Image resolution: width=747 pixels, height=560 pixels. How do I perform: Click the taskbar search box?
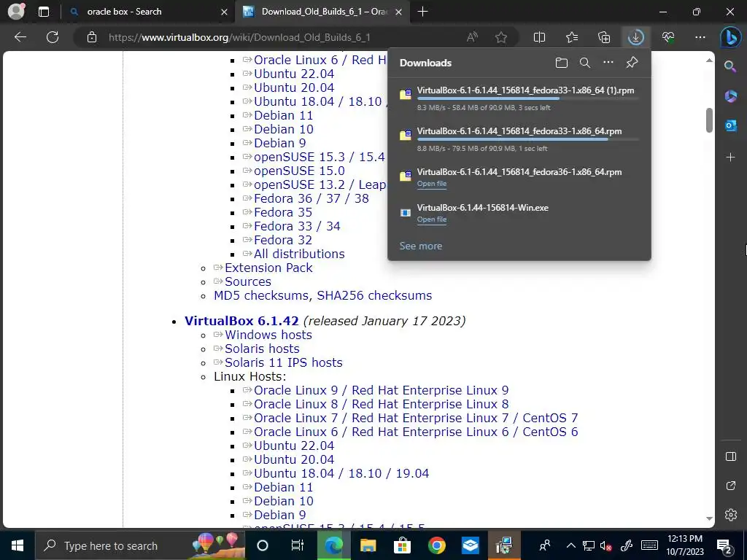(x=140, y=545)
